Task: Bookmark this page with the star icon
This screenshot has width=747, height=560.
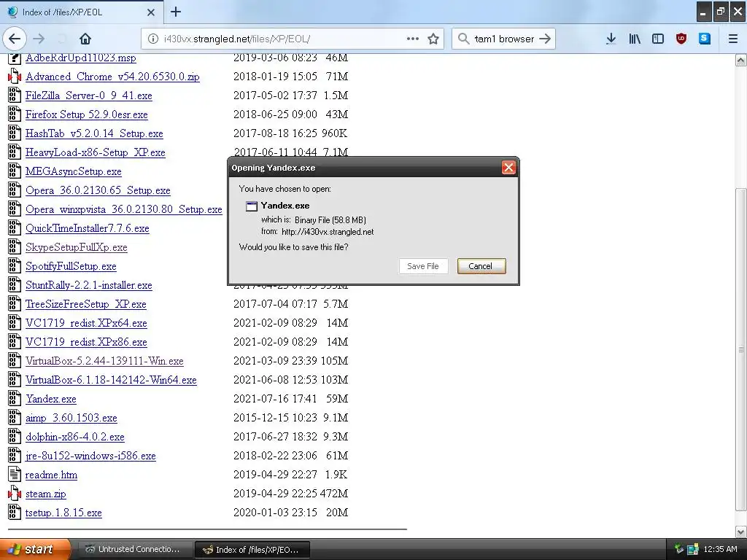Action: pos(433,39)
